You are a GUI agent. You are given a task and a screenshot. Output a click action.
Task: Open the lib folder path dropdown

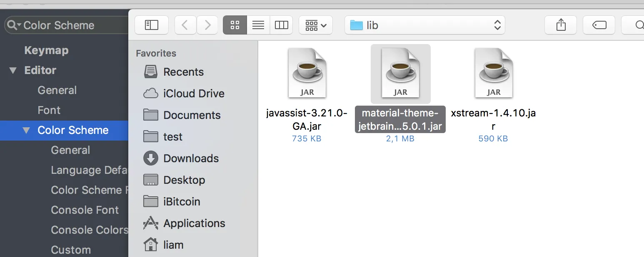pyautogui.click(x=425, y=25)
